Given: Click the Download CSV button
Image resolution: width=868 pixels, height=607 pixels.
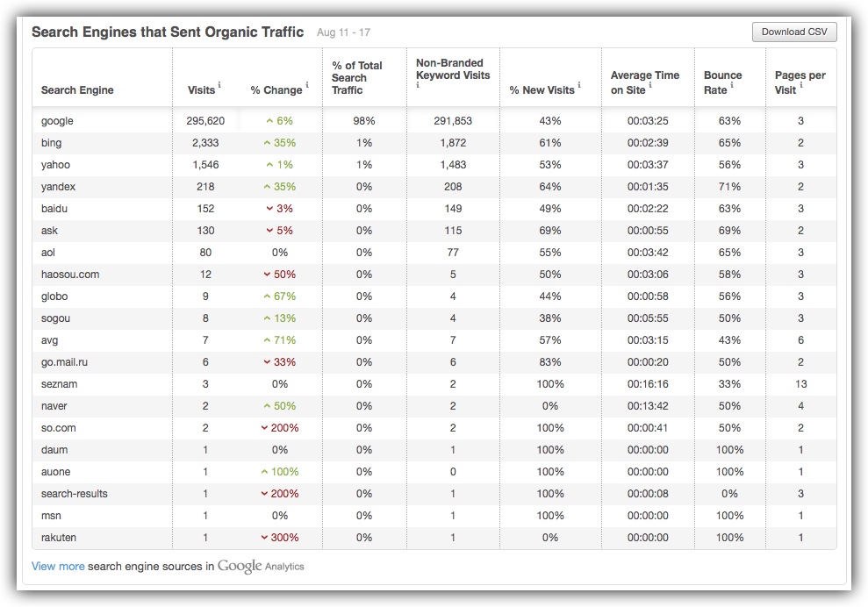Looking at the screenshot, I should pyautogui.click(x=794, y=32).
